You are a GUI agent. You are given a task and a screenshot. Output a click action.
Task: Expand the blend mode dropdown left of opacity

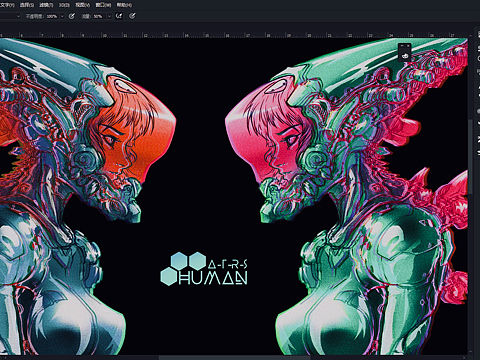(x=18, y=16)
